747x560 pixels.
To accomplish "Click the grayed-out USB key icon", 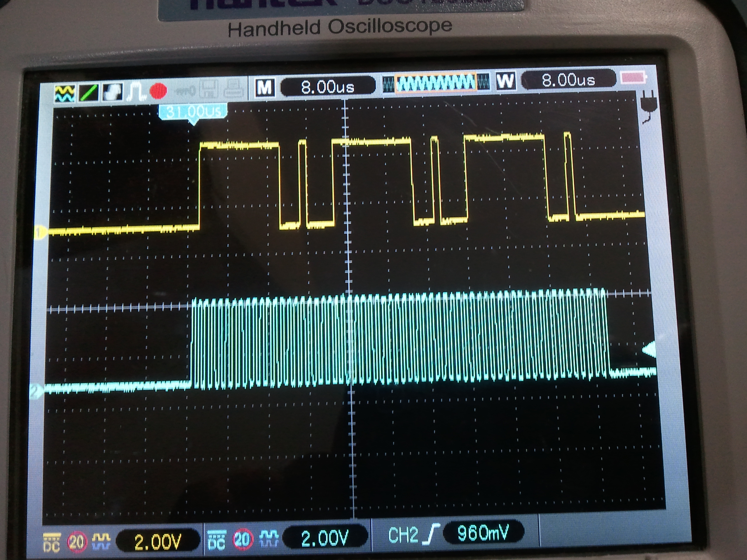I will point(185,91).
